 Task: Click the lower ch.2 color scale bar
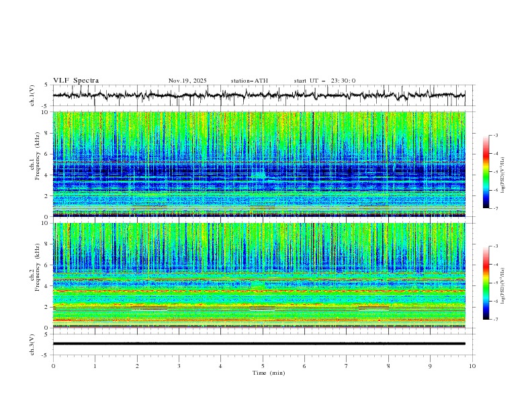click(x=486, y=283)
